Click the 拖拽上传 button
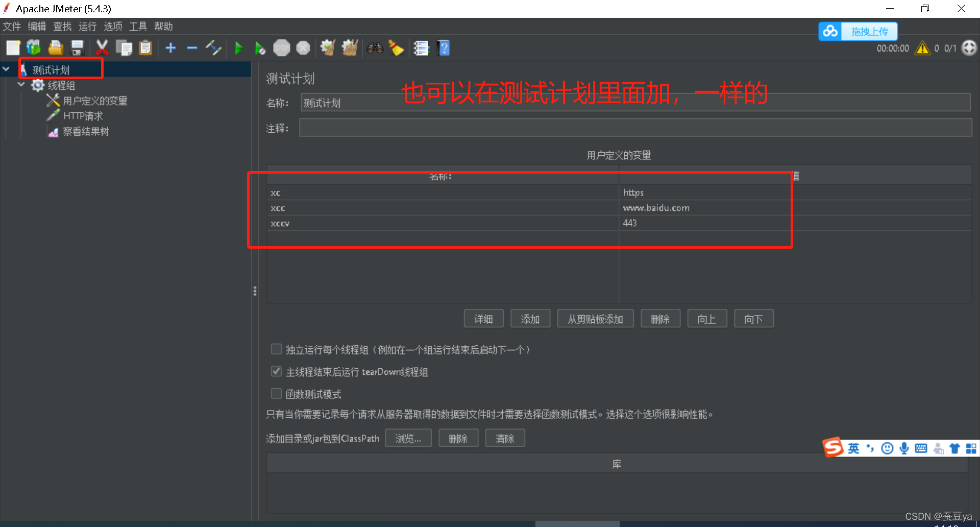980x527 pixels. tap(869, 31)
